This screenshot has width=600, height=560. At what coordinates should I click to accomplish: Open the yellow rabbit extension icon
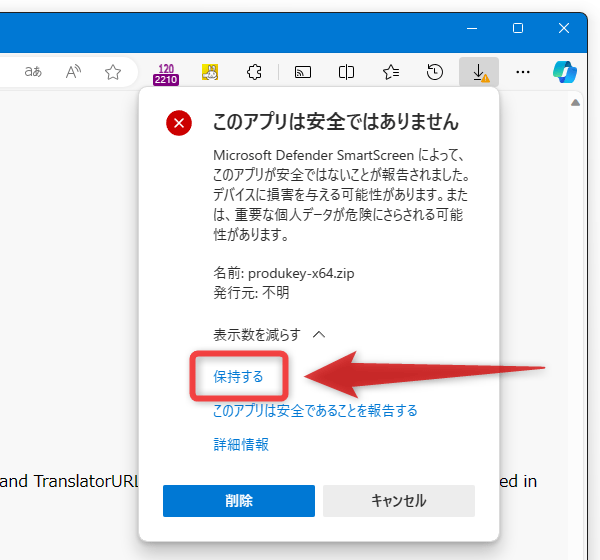pyautogui.click(x=210, y=72)
